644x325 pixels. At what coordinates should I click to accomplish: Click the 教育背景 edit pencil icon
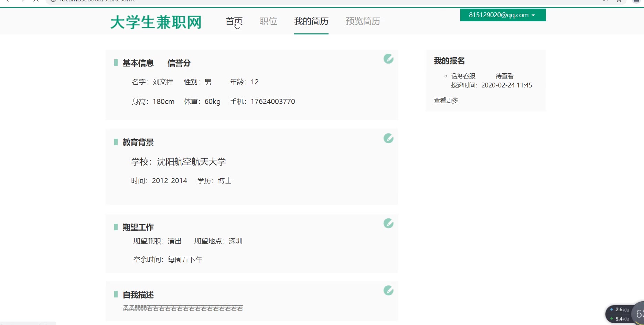pos(388,138)
